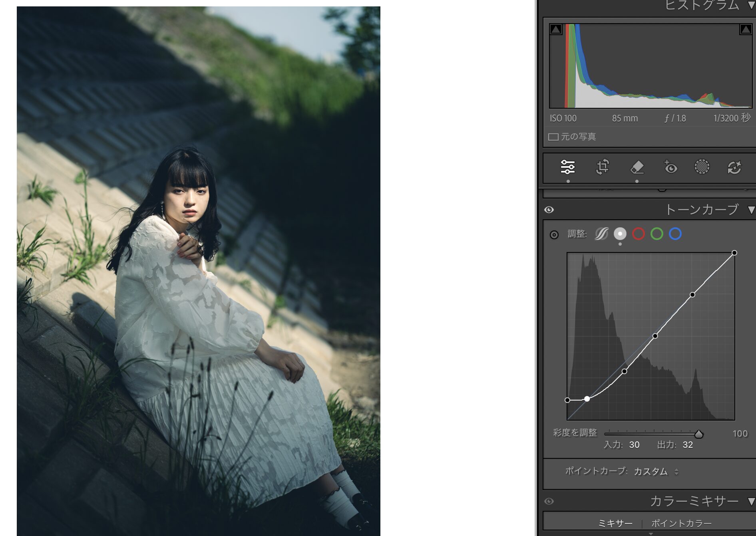Activate the tone curve target adjustment tool

tap(554, 235)
